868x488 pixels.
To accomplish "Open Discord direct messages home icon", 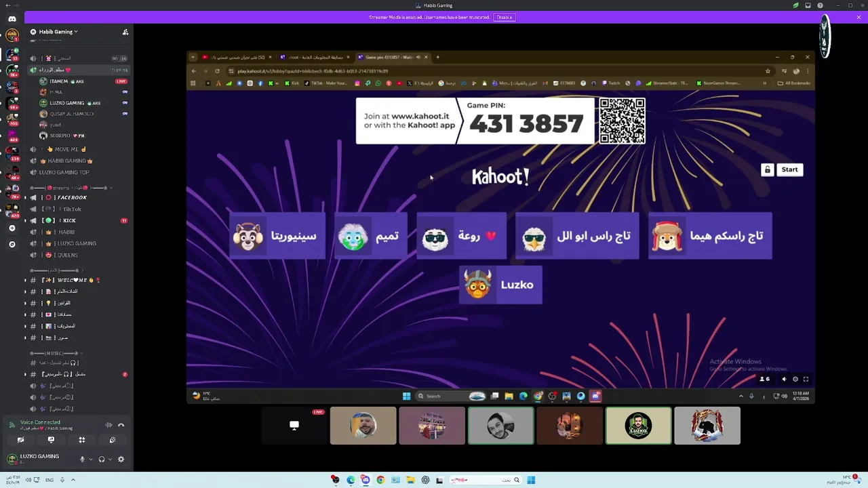I will pyautogui.click(x=12, y=19).
